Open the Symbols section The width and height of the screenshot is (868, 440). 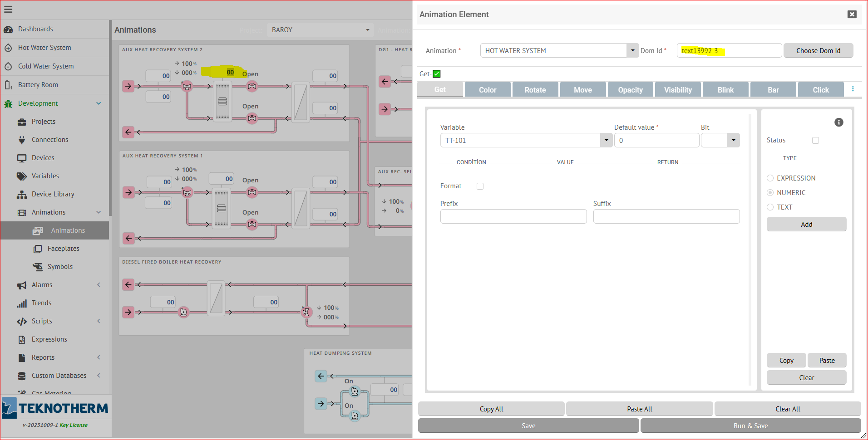pos(60,266)
